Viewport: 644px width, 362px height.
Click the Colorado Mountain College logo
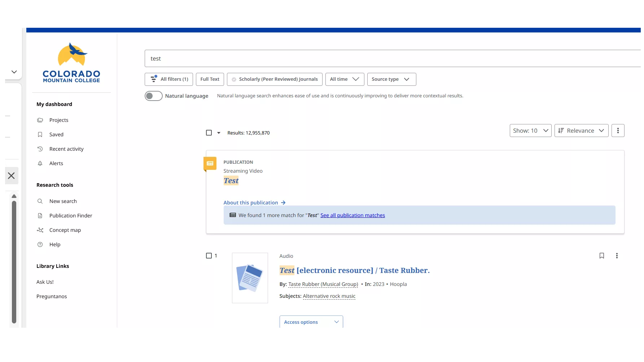[71, 63]
